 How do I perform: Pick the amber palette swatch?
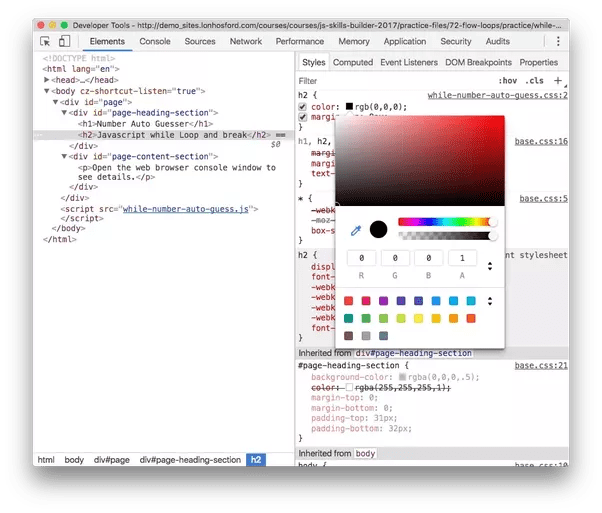[436, 318]
